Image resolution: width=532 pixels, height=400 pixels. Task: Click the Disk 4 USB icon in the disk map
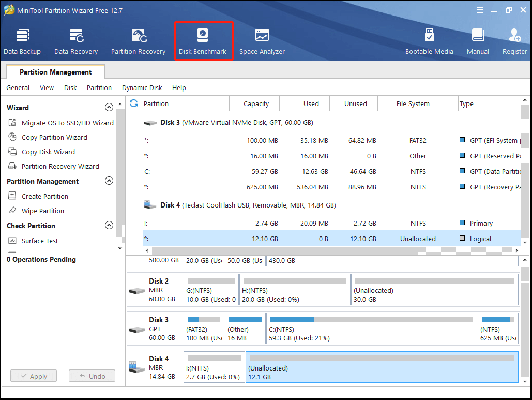(137, 367)
